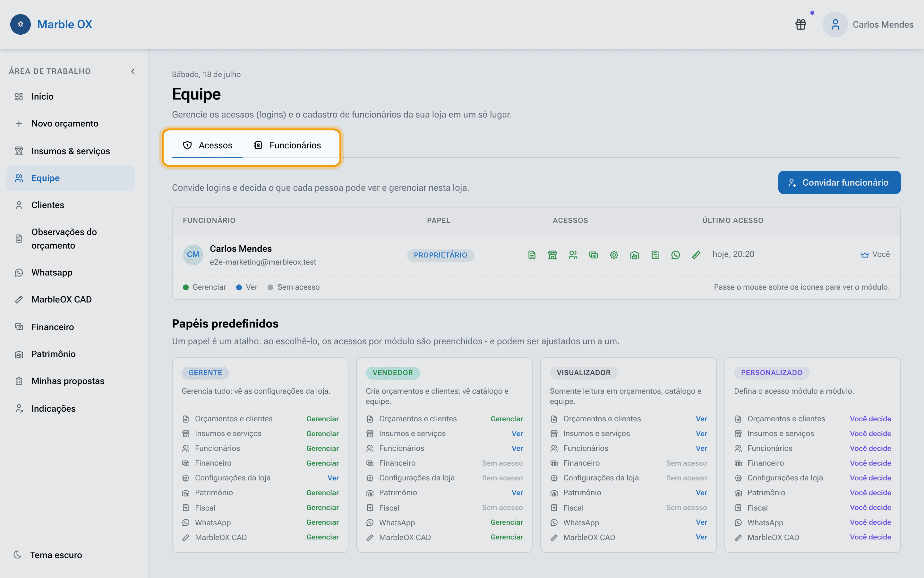Click Configurações da loja 'Ver' in Gerente card
Image resolution: width=924 pixels, height=578 pixels.
coord(333,478)
